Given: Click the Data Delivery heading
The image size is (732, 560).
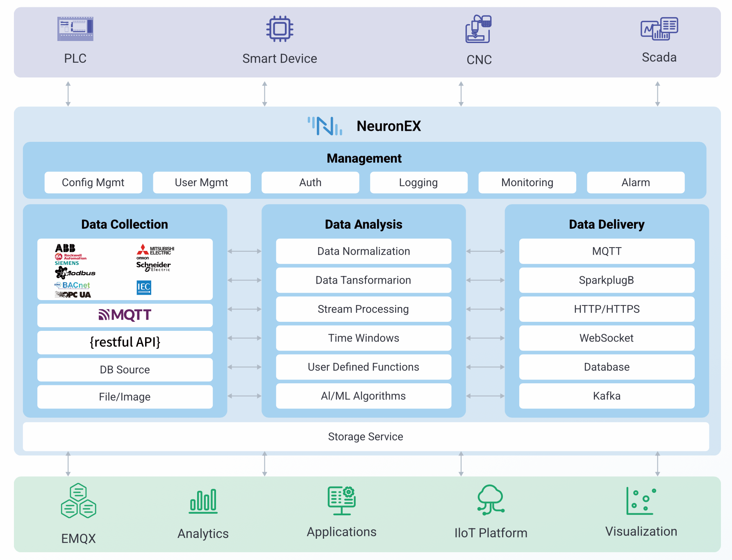Looking at the screenshot, I should click(607, 224).
